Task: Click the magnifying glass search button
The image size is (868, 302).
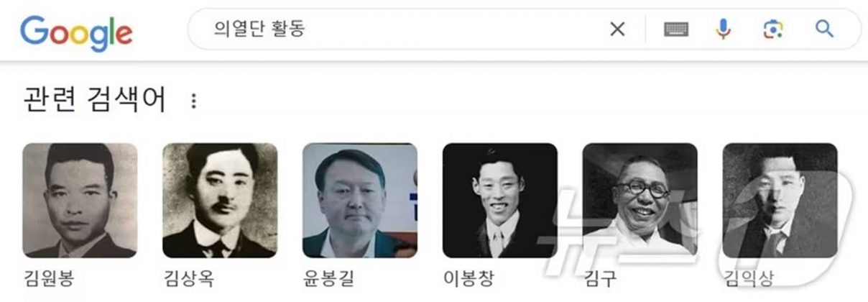Action: 824,29
